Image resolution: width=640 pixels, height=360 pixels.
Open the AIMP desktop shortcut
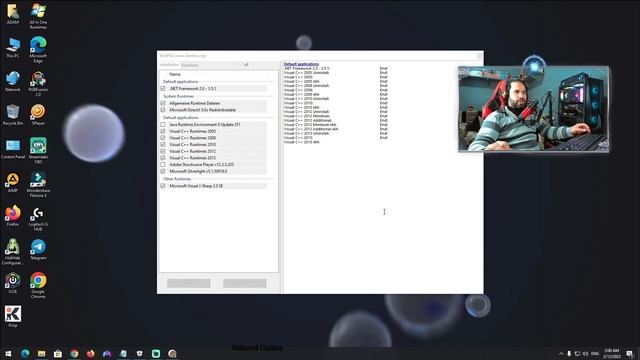click(13, 182)
